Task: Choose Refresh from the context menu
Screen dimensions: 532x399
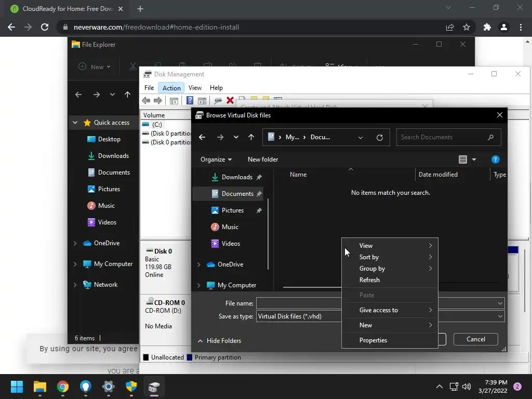Action: click(x=390, y=280)
